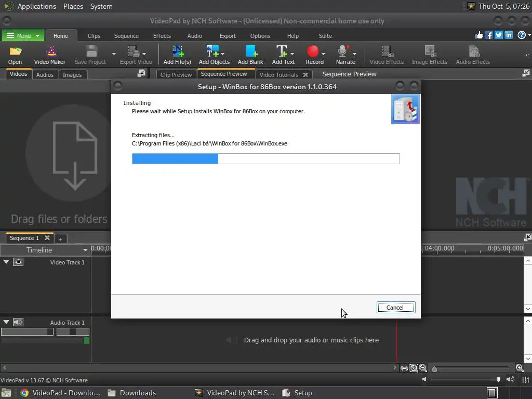Pop out the Sequence Preview panel
Screen dimensions: 532x399
click(x=526, y=73)
